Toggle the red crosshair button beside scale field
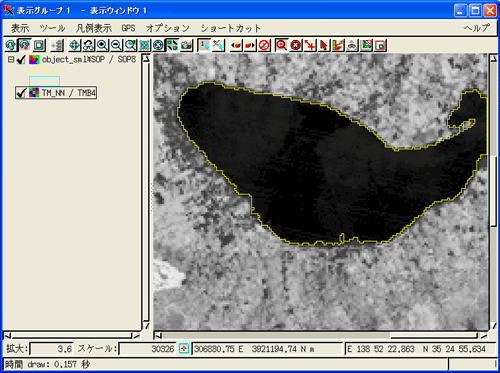The image size is (500, 373). pos(183,349)
